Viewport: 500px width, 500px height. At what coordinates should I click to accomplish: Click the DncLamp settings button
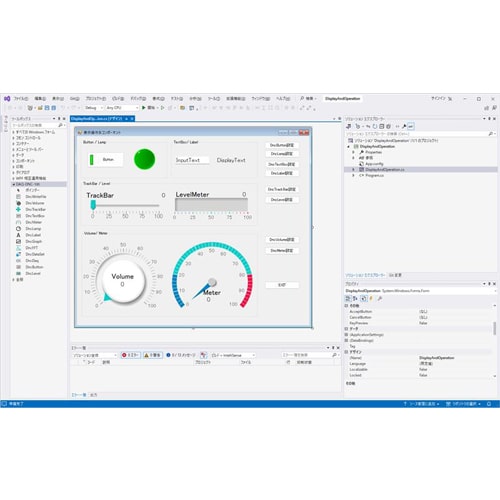point(282,154)
